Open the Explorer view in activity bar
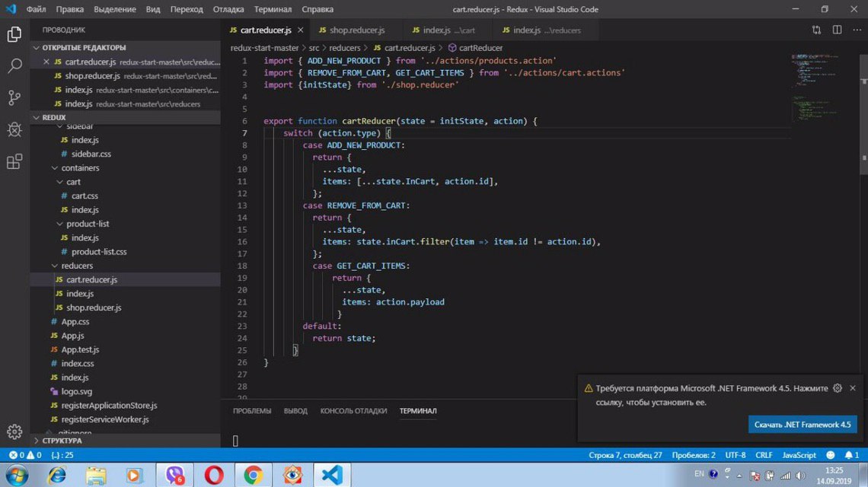The image size is (868, 487). click(x=14, y=34)
